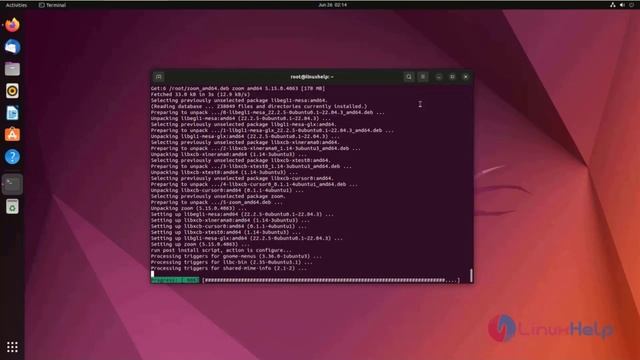This screenshot has width=640, height=360.
Task: Launch LibreOffice Writer from the dock
Action: [x=12, y=113]
